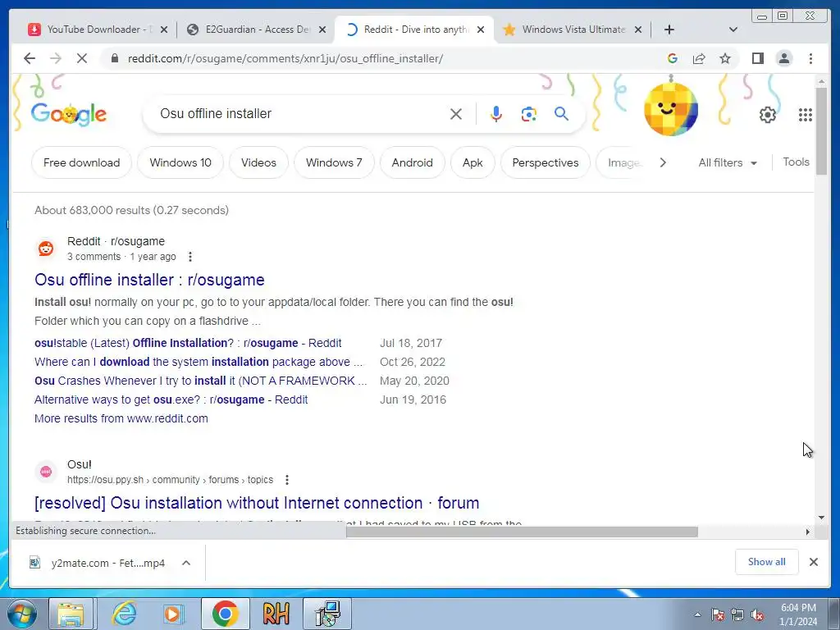Dismiss the downloads bar
The width and height of the screenshot is (840, 630).
[x=813, y=562]
